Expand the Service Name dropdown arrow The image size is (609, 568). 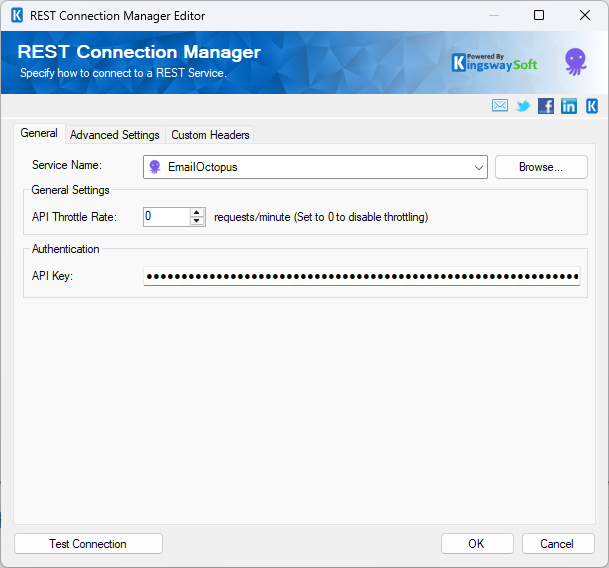pos(478,167)
